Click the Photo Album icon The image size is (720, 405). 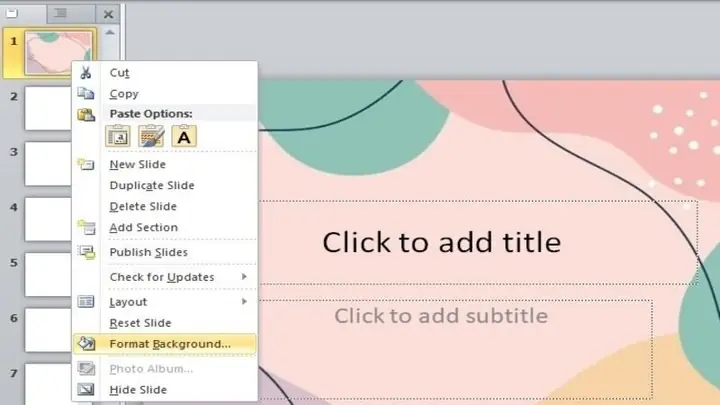[86, 368]
